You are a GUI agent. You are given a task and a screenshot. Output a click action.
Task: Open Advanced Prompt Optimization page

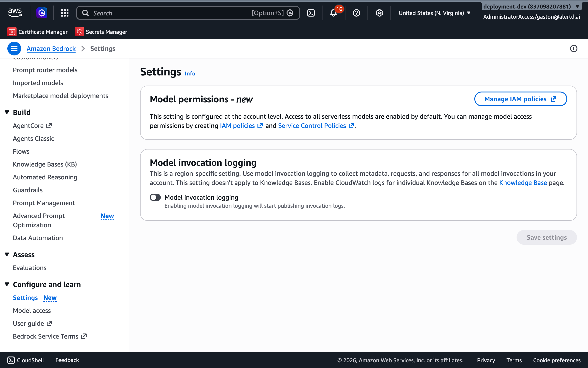coord(39,221)
